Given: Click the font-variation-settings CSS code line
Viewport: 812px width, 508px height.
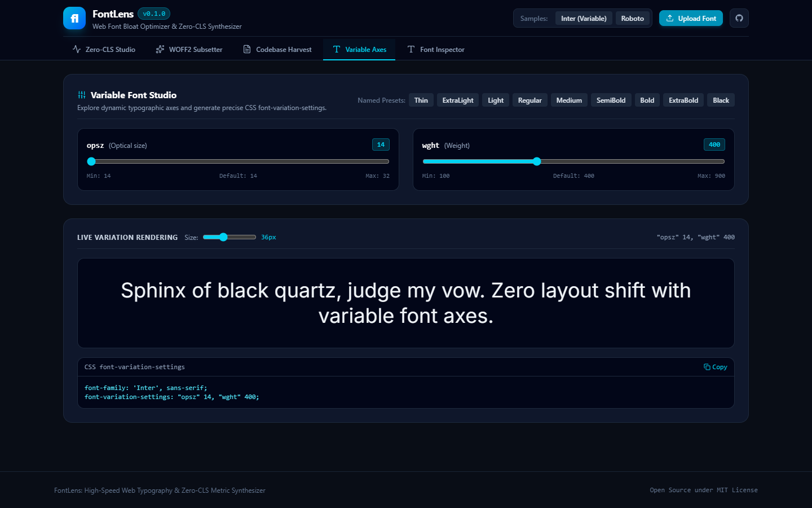Looking at the screenshot, I should coord(172,397).
